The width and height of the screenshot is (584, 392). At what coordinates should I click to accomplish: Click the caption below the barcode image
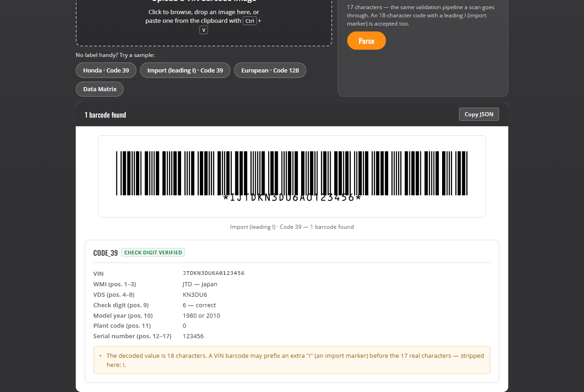point(292,227)
